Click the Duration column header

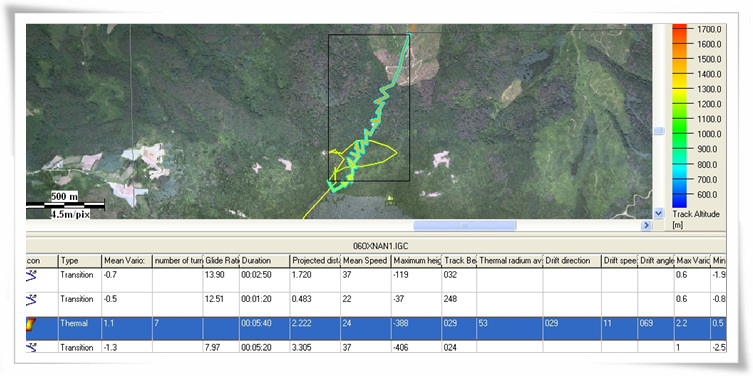pos(265,261)
